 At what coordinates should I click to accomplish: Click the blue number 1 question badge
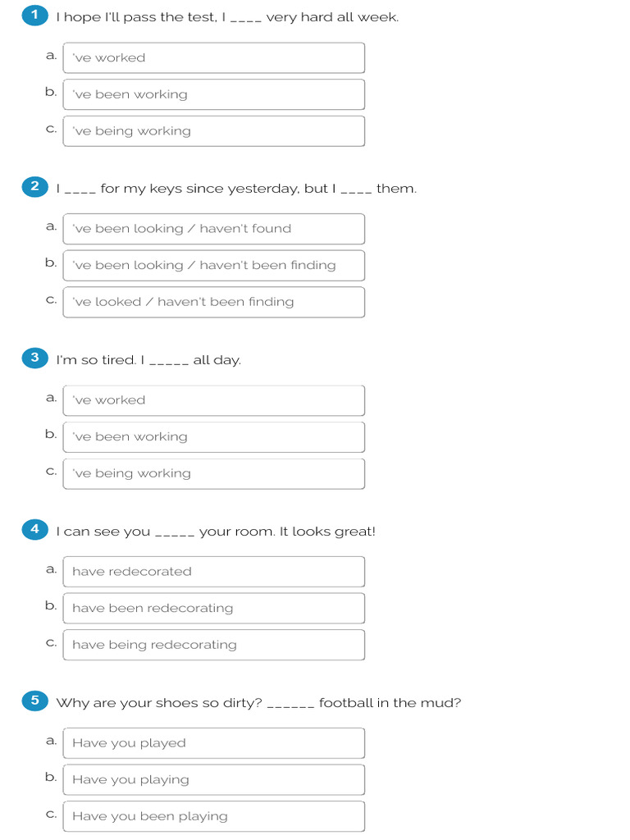point(34,15)
